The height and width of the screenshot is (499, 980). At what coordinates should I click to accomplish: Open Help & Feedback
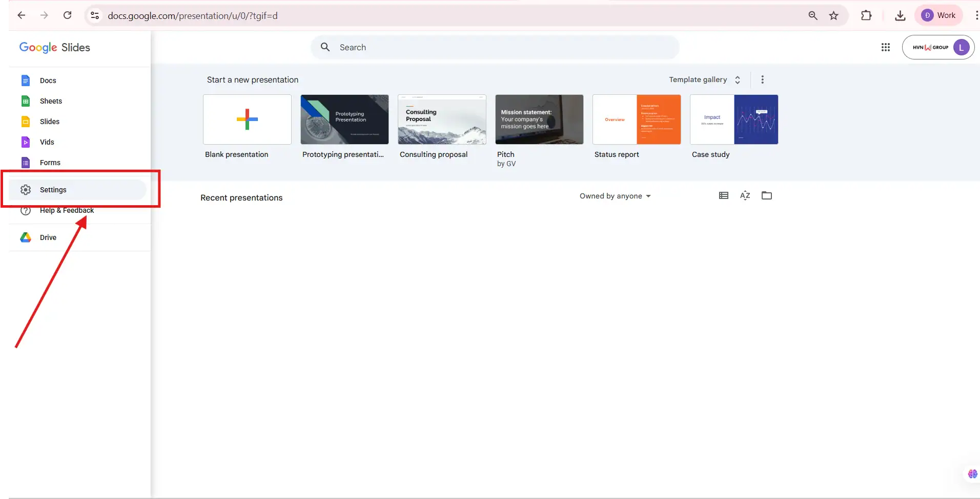[x=67, y=210]
